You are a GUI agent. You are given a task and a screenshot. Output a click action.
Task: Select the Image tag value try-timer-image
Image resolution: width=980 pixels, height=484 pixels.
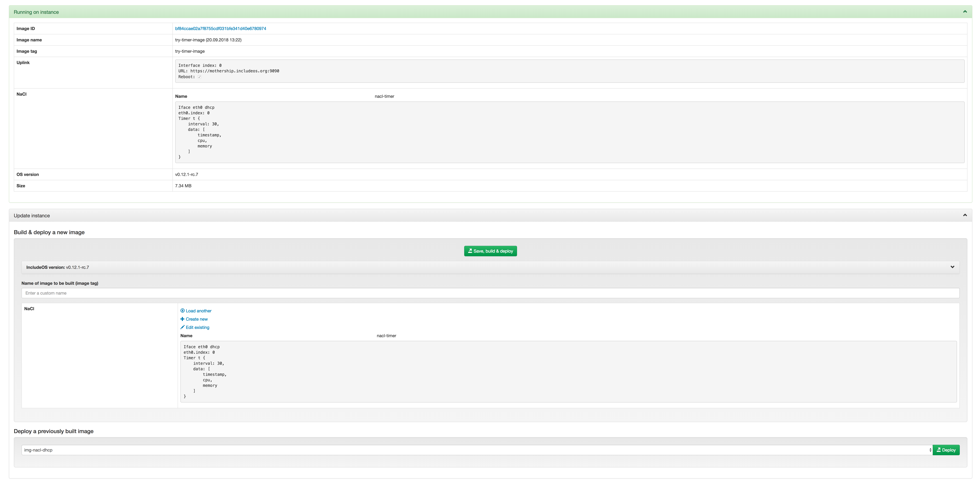coord(190,51)
